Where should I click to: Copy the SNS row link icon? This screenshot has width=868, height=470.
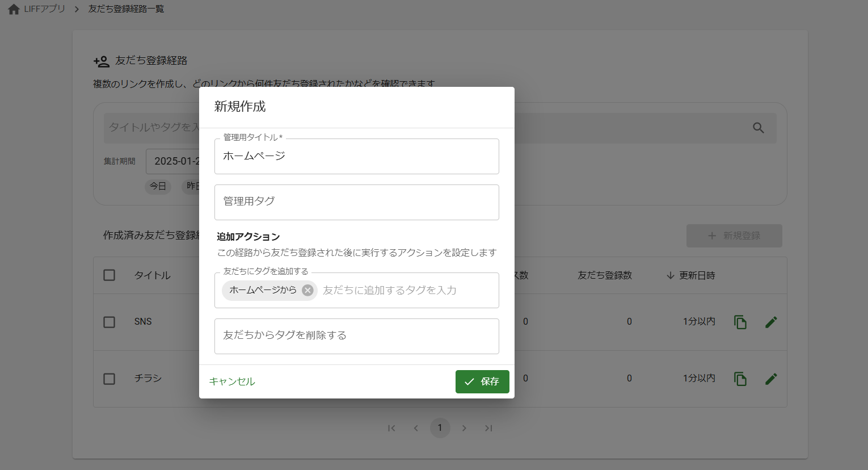[740, 322]
